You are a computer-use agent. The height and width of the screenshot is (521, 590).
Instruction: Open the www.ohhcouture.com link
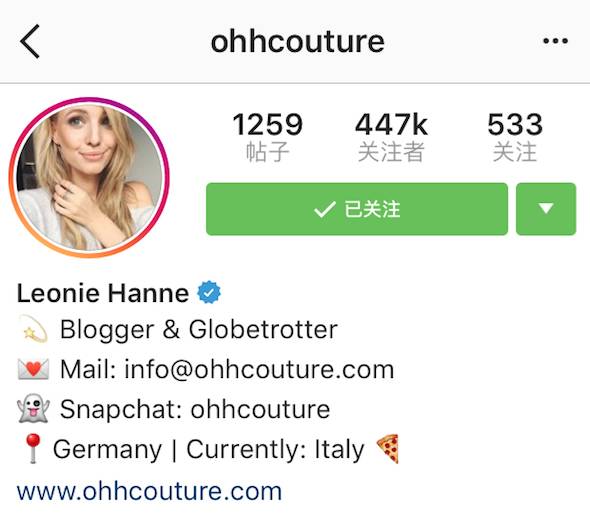click(x=149, y=491)
